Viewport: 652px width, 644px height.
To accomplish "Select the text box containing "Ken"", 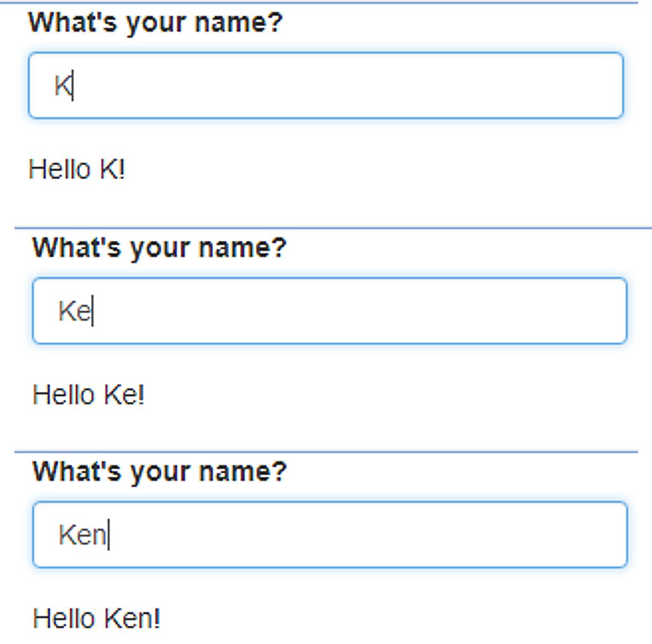I will pyautogui.click(x=329, y=535).
